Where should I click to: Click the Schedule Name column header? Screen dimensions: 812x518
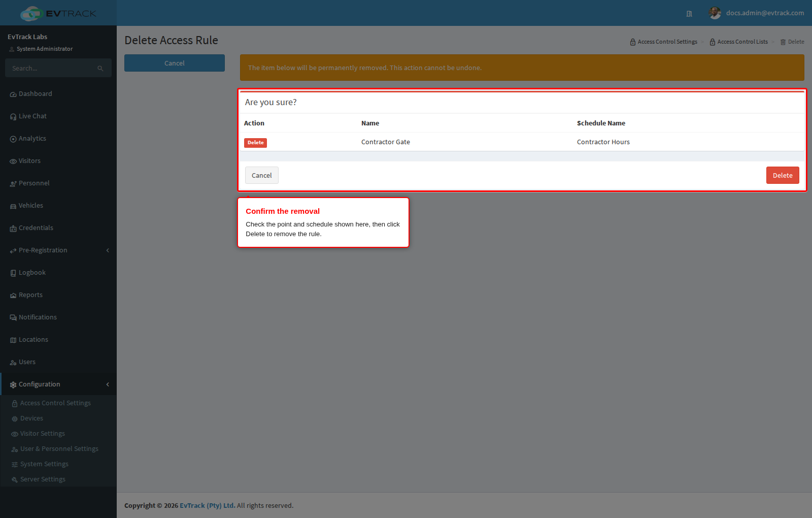click(x=601, y=123)
